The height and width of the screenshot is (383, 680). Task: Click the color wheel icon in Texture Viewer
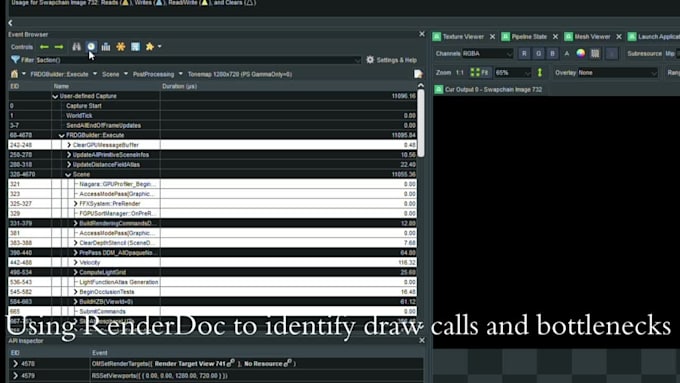[581, 53]
